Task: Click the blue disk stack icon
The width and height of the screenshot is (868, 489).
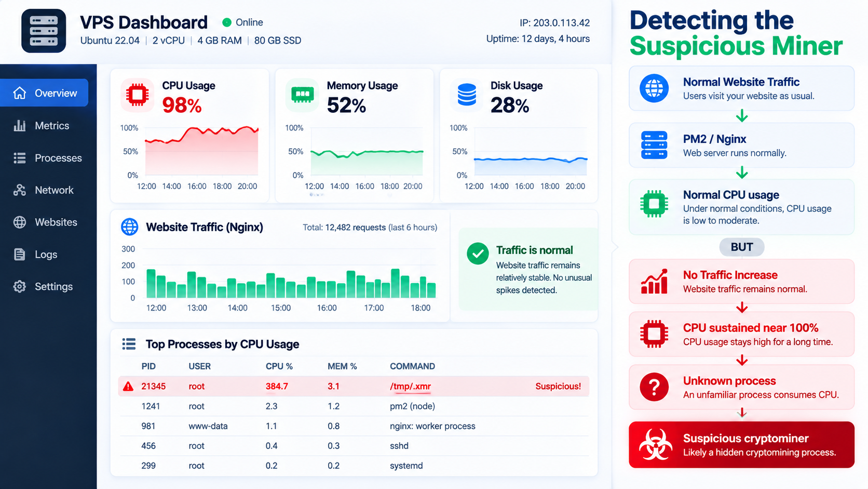Action: (467, 95)
